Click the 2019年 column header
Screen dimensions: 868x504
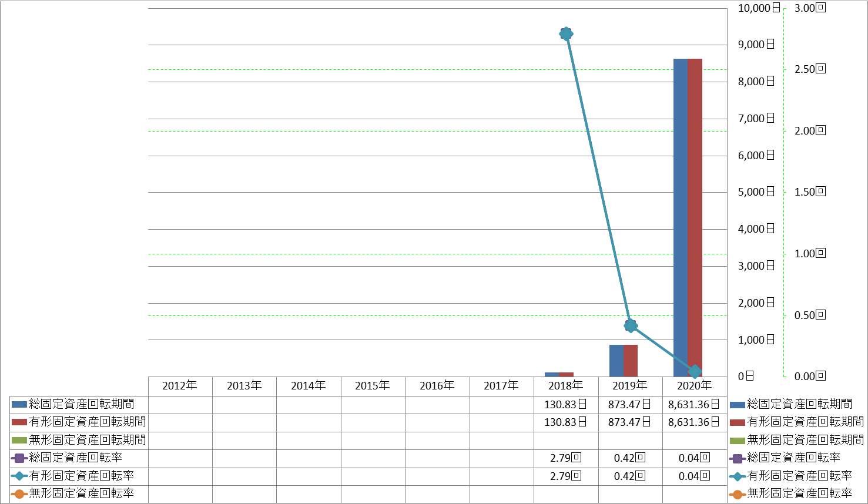[x=630, y=386]
